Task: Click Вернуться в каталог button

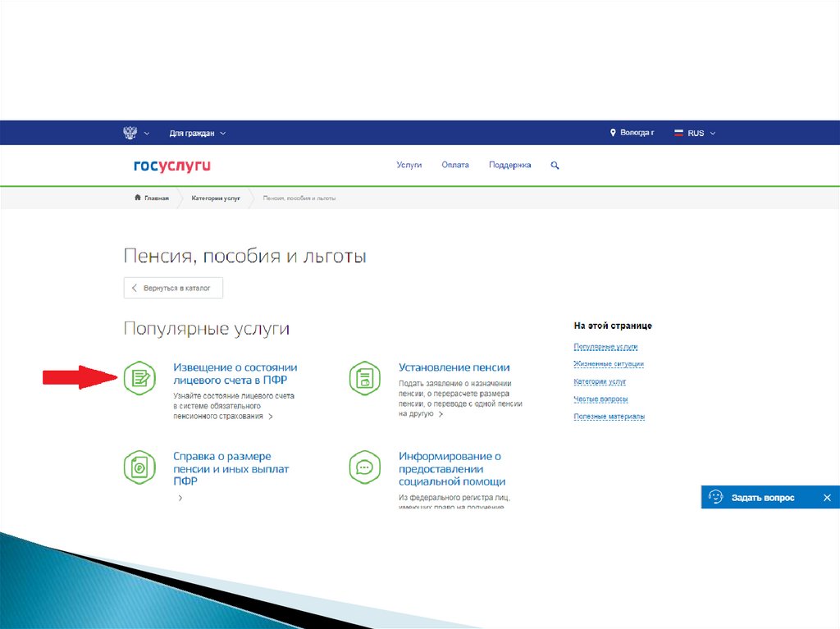Action: point(173,288)
